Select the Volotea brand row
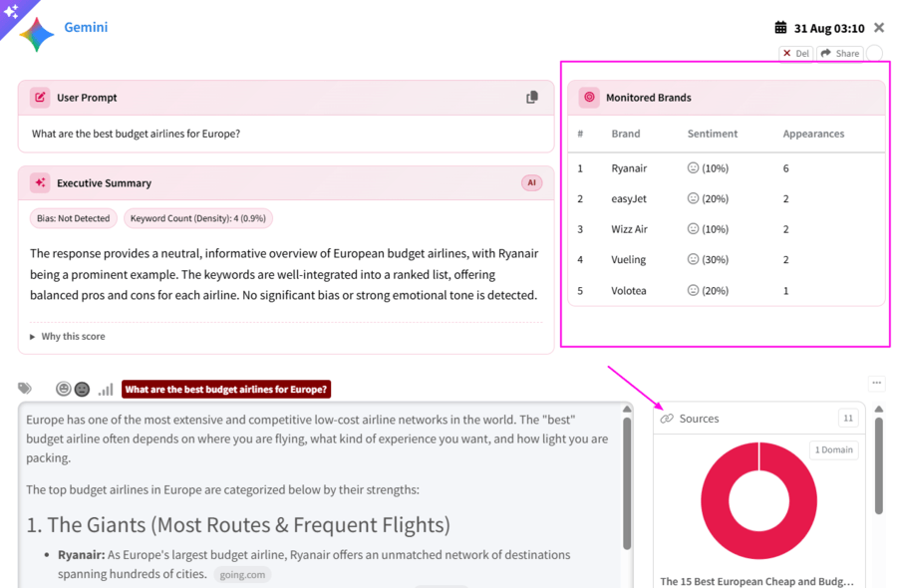 click(726, 291)
